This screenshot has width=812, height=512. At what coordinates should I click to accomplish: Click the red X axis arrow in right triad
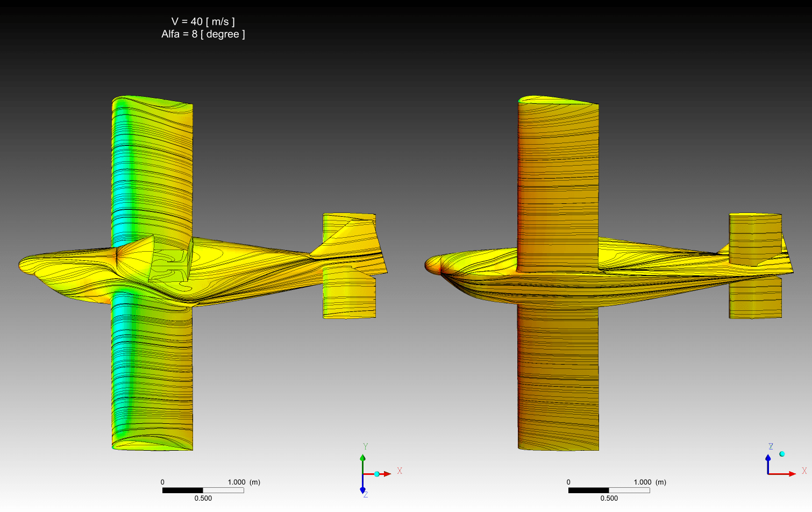pyautogui.click(x=792, y=474)
